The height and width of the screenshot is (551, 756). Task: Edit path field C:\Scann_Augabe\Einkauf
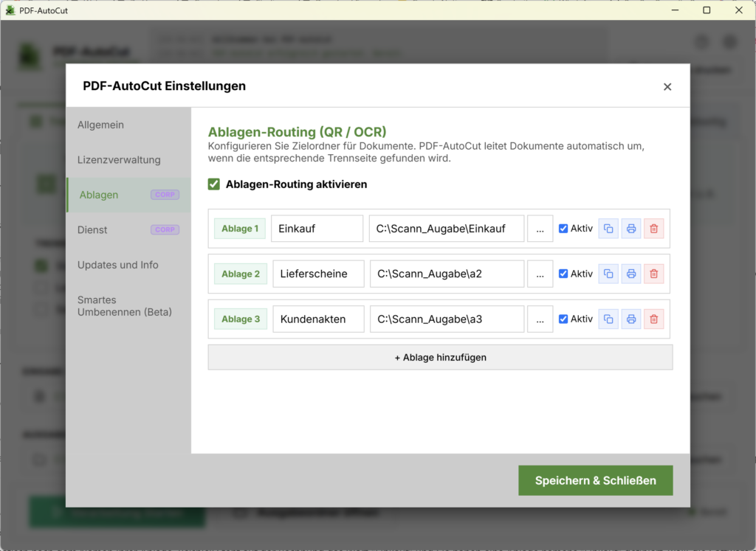[x=447, y=229]
